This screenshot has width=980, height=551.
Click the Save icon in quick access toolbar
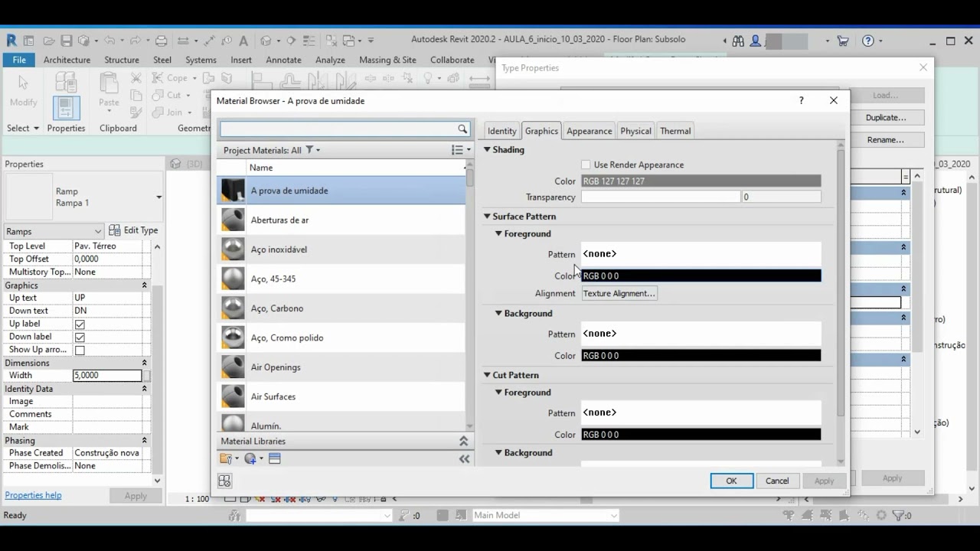click(67, 41)
